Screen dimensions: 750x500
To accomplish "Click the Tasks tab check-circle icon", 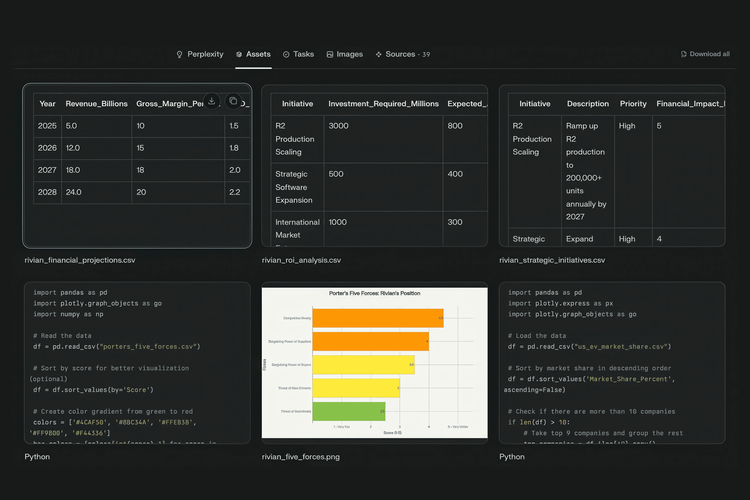I will [x=286, y=55].
